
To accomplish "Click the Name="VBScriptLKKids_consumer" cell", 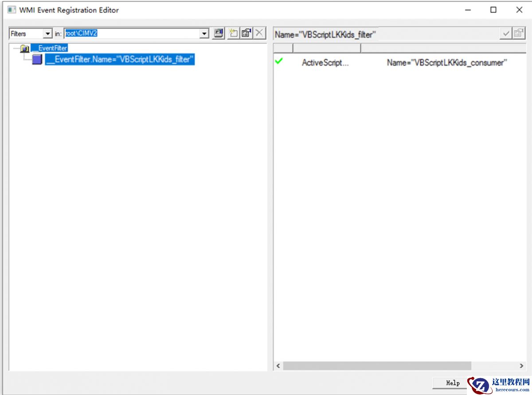I will point(447,62).
